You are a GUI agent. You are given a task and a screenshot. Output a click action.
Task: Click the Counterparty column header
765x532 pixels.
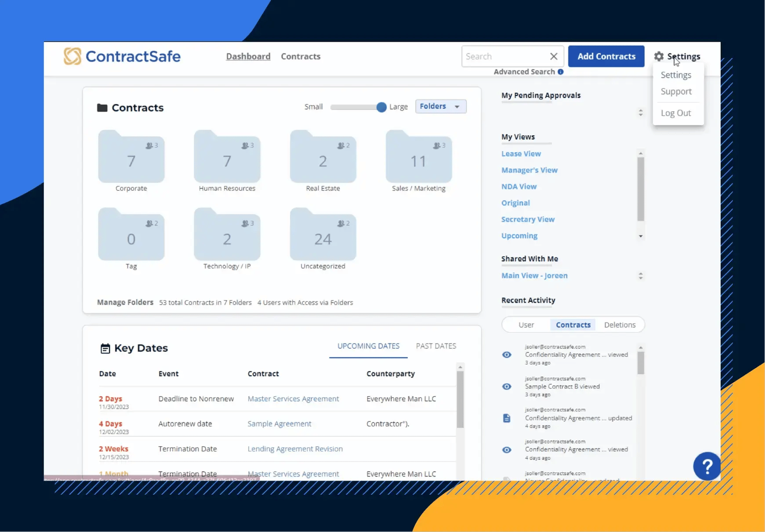tap(391, 374)
